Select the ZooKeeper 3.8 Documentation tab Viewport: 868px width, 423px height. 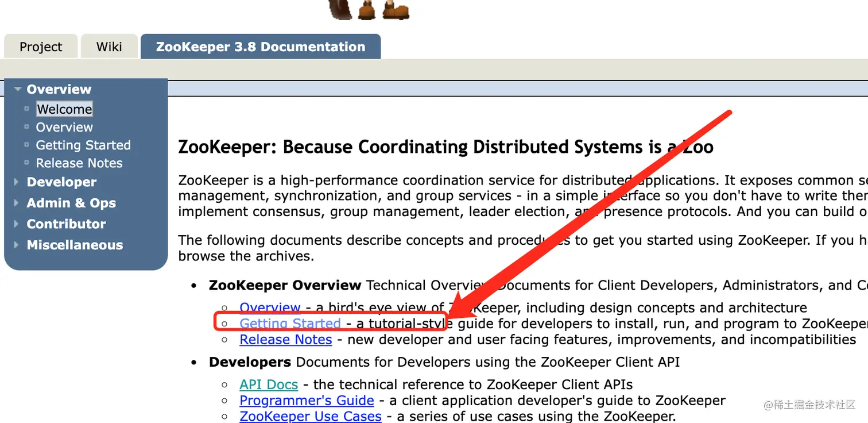pyautogui.click(x=261, y=47)
